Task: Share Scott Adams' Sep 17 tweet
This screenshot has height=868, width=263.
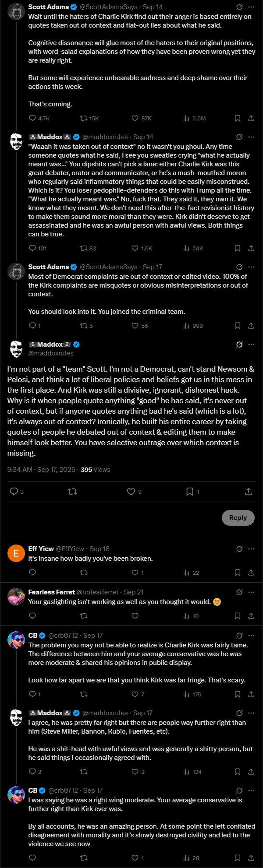Action: [251, 326]
